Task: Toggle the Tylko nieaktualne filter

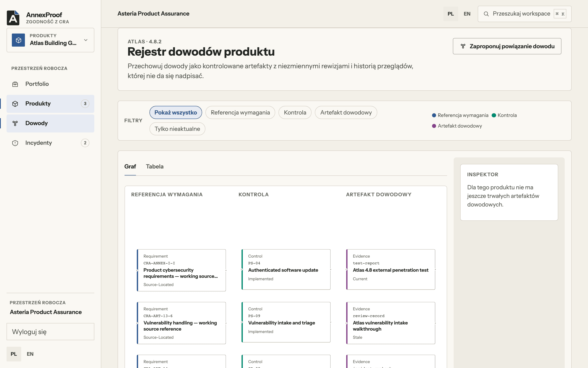Action: [177, 129]
